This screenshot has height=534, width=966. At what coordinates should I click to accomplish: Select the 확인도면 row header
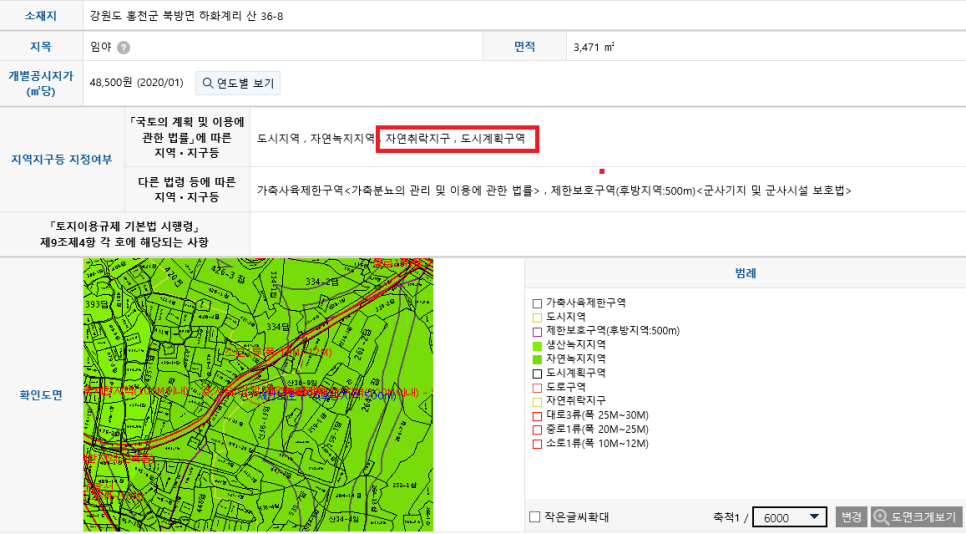coord(41,395)
